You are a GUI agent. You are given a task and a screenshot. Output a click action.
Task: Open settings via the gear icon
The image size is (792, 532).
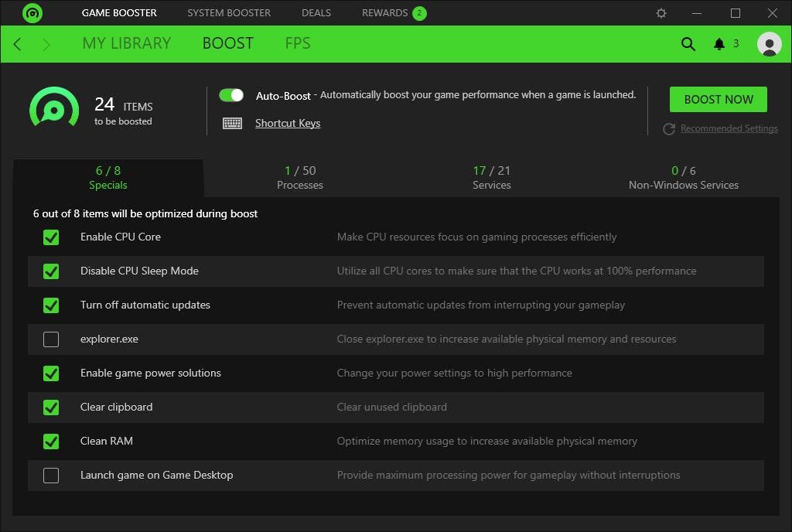click(x=661, y=13)
